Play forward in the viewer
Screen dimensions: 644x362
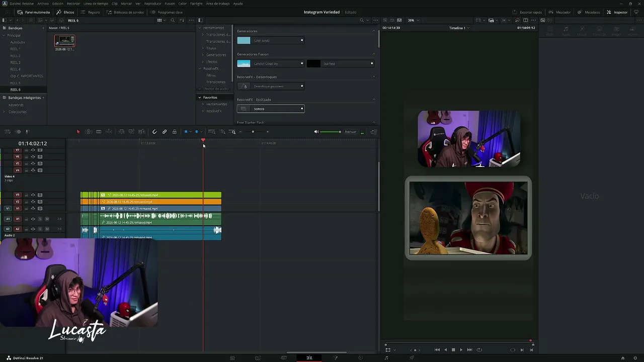(x=461, y=350)
